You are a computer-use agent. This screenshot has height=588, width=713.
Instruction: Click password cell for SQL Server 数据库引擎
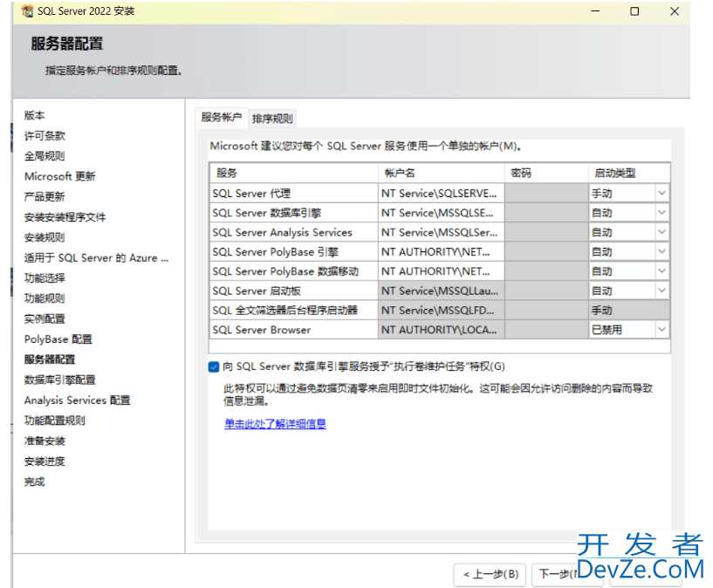tap(546, 213)
